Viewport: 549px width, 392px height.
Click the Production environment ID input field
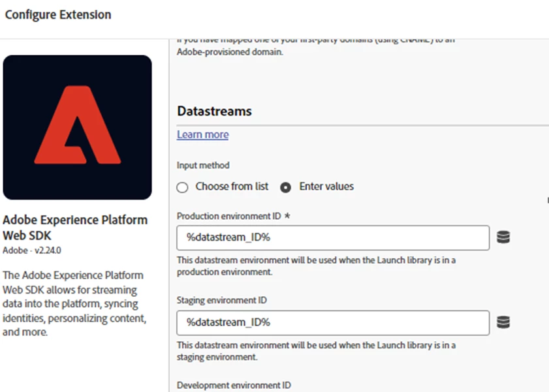point(333,238)
